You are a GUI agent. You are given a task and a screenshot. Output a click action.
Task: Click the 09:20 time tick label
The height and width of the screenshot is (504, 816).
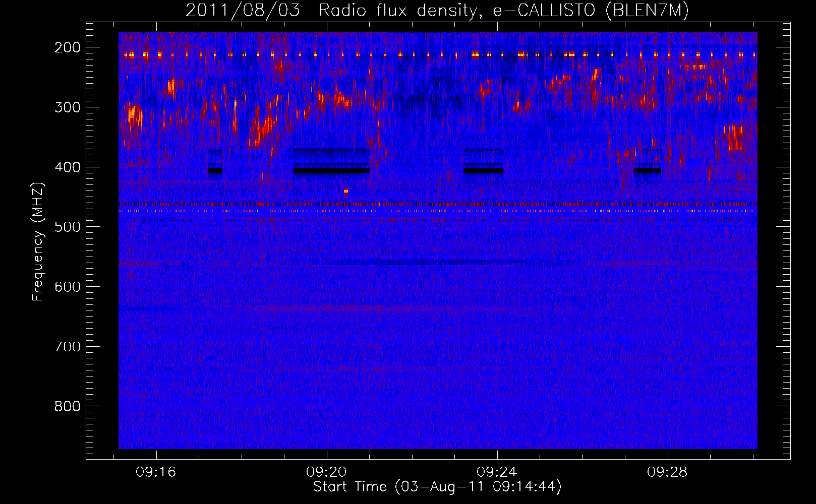[x=326, y=472]
